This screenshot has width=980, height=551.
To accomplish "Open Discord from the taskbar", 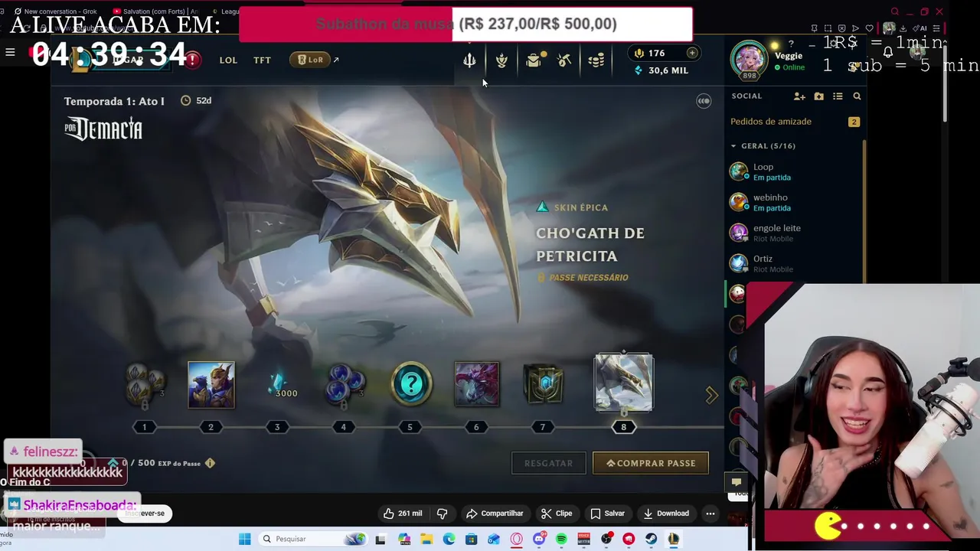I will coord(539,539).
